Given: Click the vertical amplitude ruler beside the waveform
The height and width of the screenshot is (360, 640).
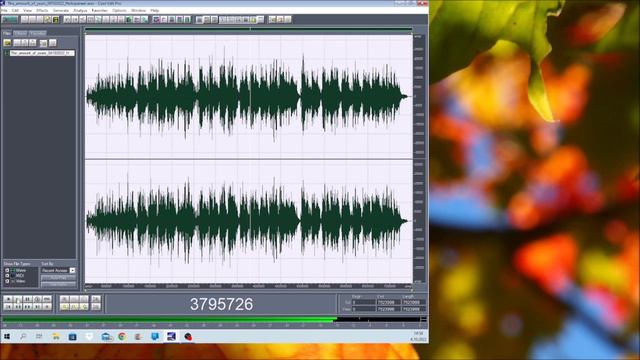Looking at the screenshot, I should click(419, 158).
